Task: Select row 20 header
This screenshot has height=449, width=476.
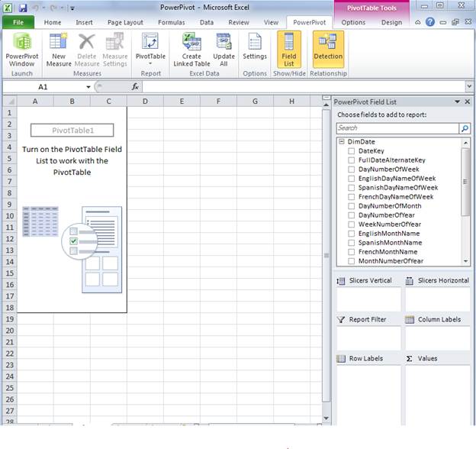Action: point(10,331)
